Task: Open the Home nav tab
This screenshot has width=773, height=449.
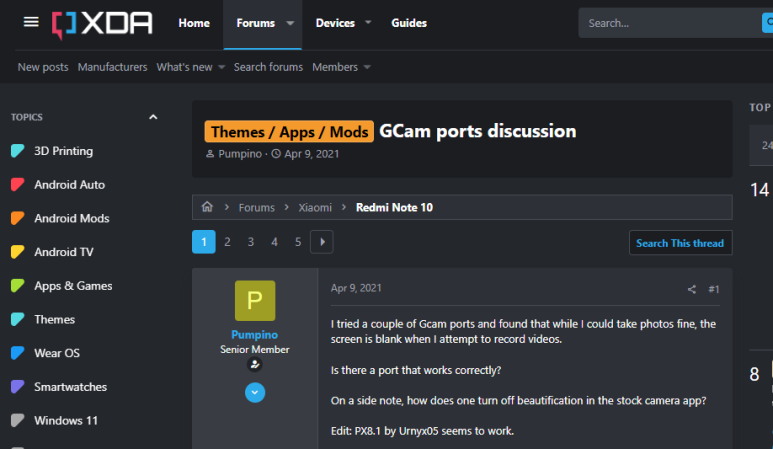Action: pos(194,23)
